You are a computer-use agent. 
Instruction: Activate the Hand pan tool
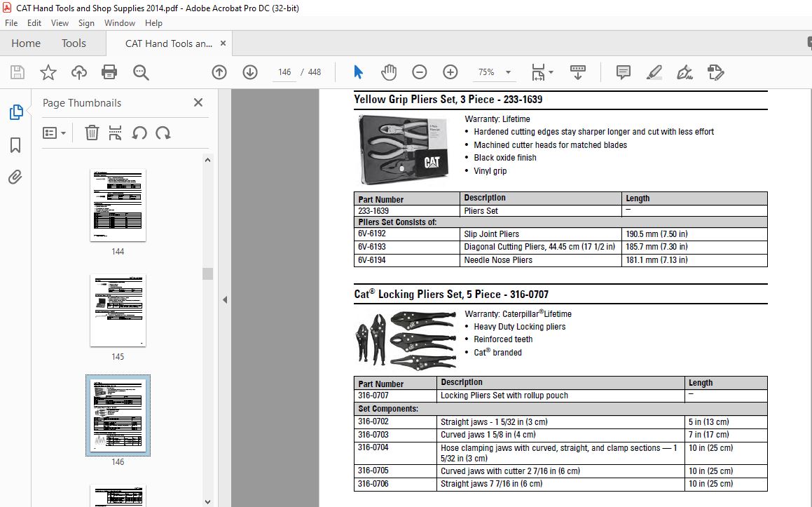[x=388, y=72]
